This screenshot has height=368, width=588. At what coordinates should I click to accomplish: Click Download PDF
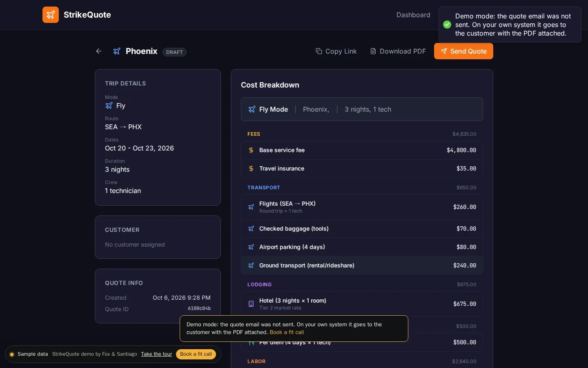pos(398,51)
